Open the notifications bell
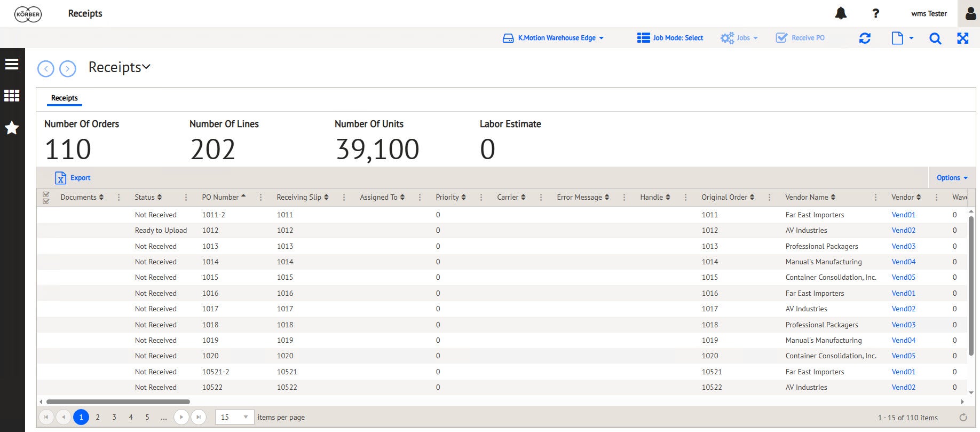The height and width of the screenshot is (432, 980). [x=841, y=13]
